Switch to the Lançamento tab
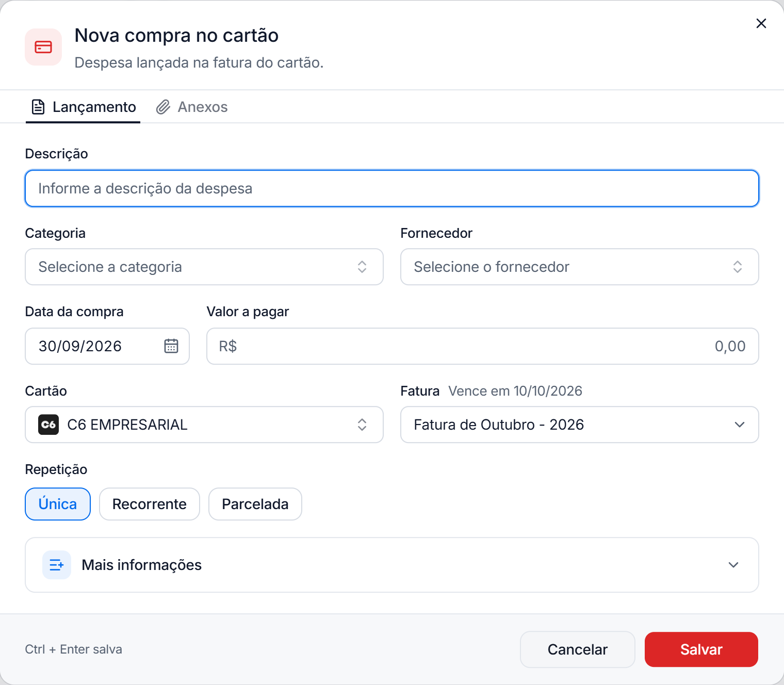 (84, 107)
